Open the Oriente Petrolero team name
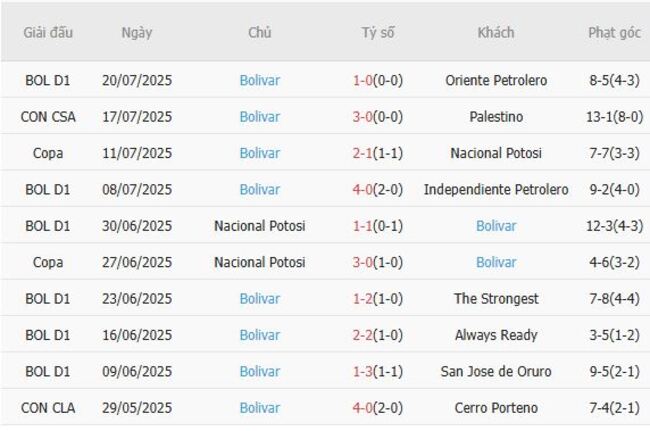This screenshot has height=431, width=650. (x=496, y=80)
